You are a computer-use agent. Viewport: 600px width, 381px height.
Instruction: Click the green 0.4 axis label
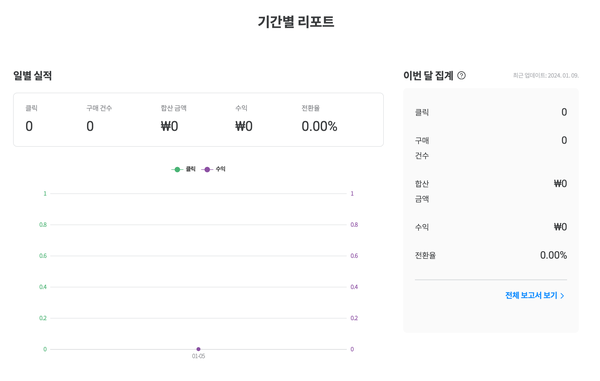click(x=43, y=287)
